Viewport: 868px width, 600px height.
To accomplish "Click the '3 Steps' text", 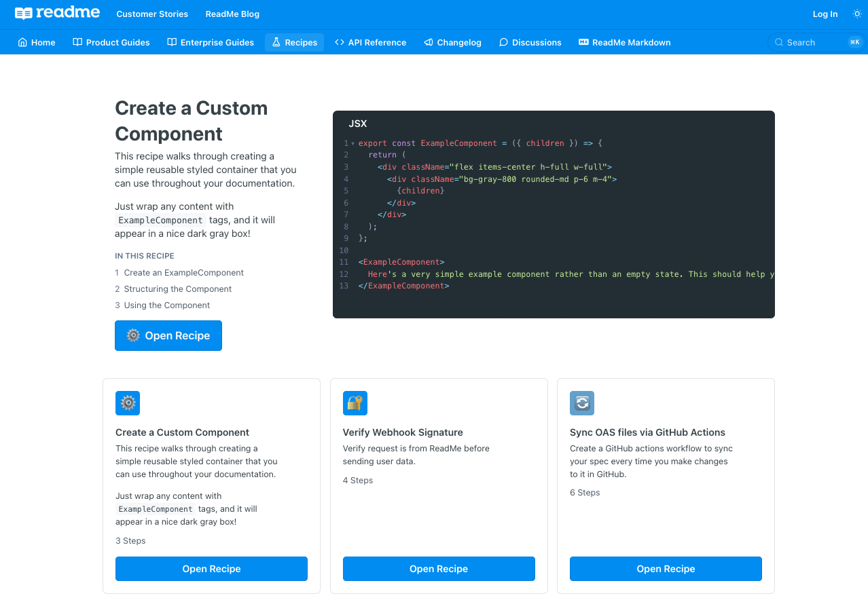I will click(130, 541).
